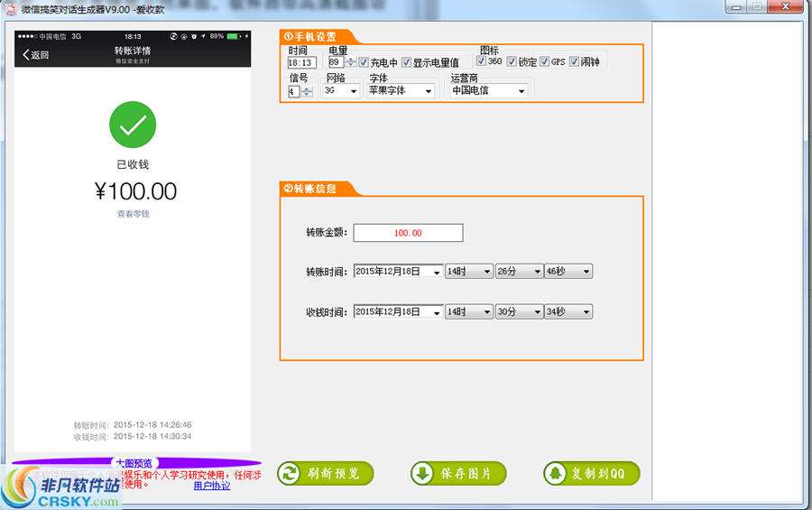Toggle the charging (充电中) checkbox
Screen dimensions: 812x510
click(364, 62)
